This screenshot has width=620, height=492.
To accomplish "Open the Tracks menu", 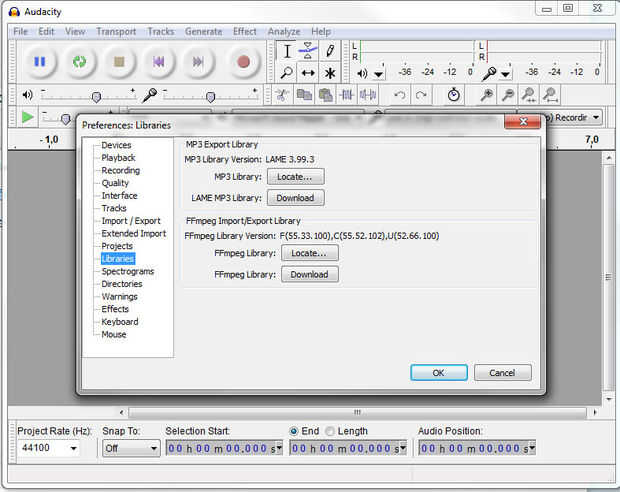I will pyautogui.click(x=161, y=32).
